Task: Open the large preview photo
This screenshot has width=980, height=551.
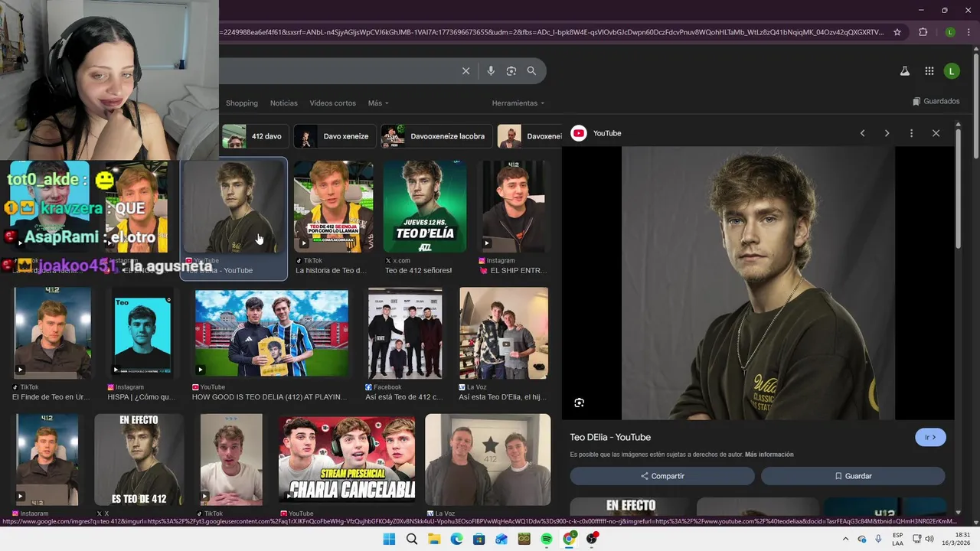Action: (x=758, y=283)
